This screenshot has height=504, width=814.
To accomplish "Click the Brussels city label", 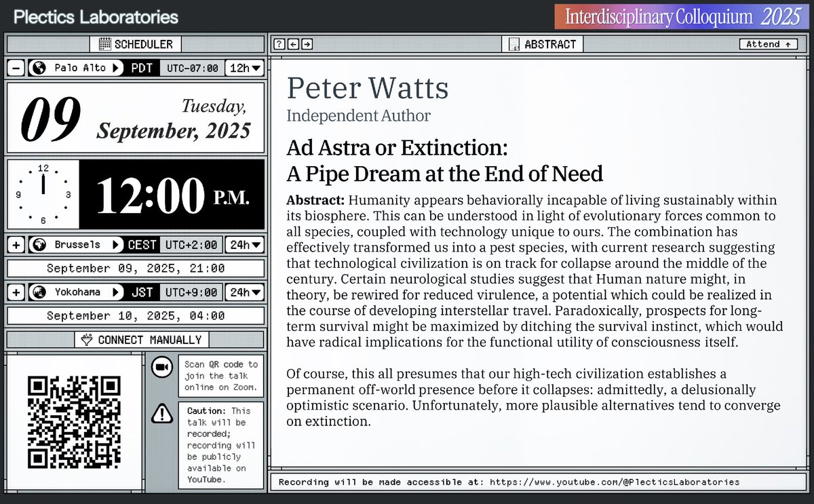I will coord(77,244).
